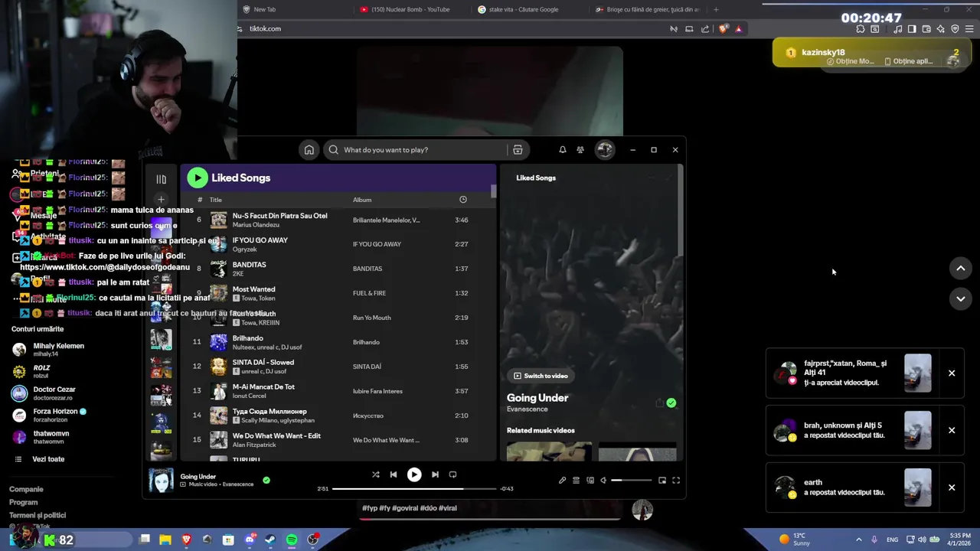This screenshot has height=551, width=980.
Task: Select song Brilhando row
Action: [338, 342]
